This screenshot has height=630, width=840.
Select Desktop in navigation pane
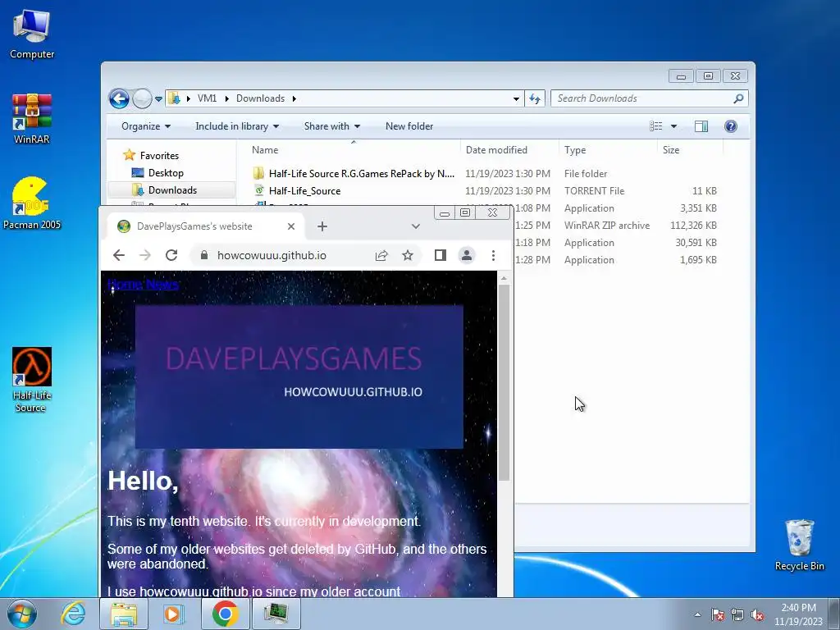click(166, 173)
